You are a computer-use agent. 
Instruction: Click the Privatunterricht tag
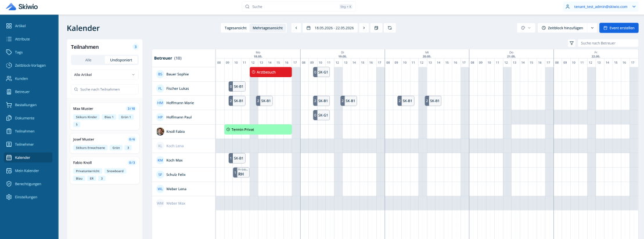pos(87,171)
